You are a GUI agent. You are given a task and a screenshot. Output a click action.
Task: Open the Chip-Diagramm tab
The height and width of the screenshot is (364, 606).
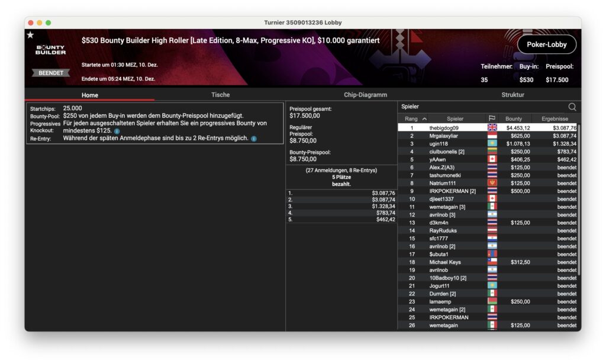(365, 95)
